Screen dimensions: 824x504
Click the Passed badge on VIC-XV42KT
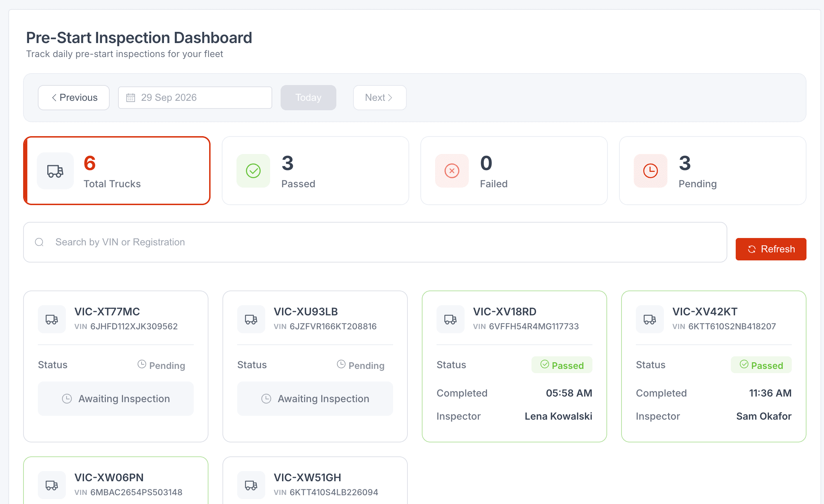[761, 365]
